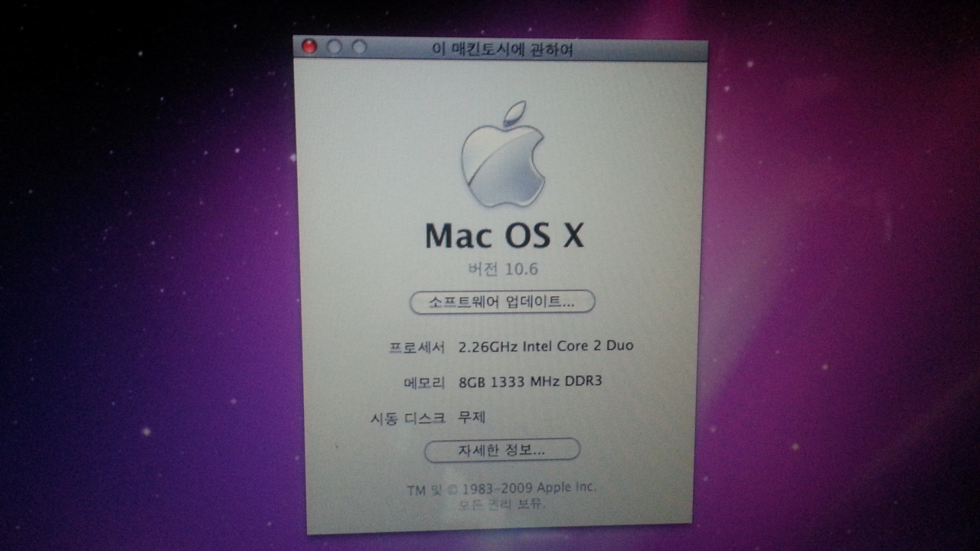
Task: Click the window title 이 매킨토시에 관하여
Action: [502, 51]
